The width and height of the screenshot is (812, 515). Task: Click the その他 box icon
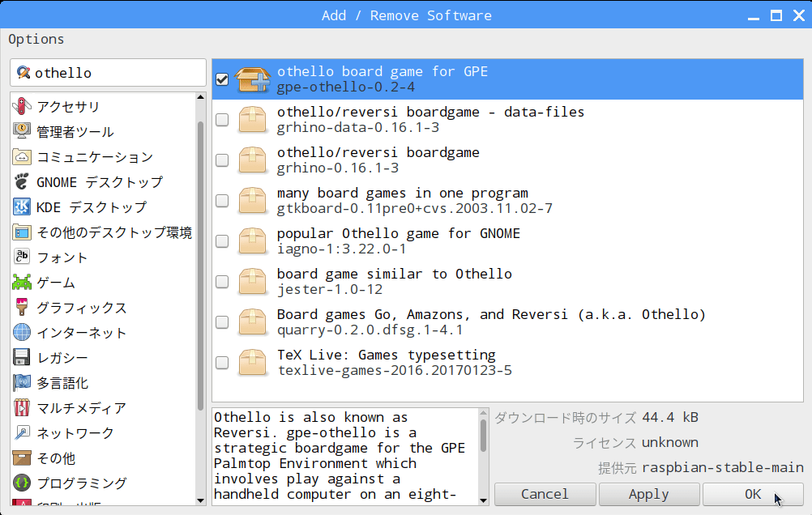tap(22, 458)
